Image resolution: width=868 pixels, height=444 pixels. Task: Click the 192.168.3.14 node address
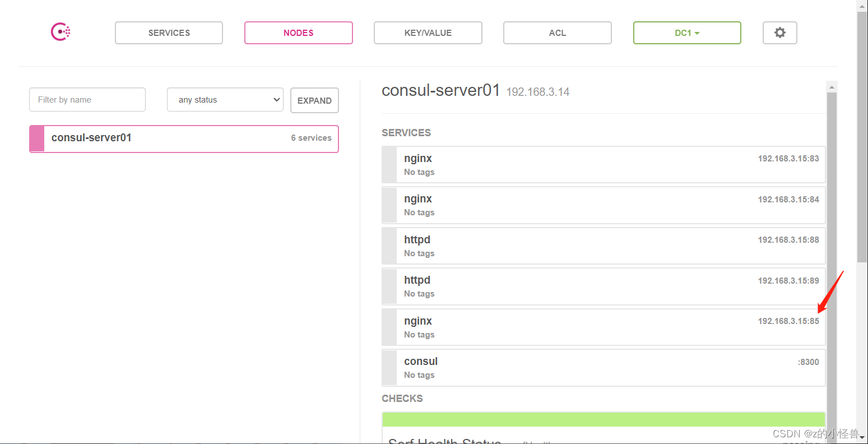537,92
